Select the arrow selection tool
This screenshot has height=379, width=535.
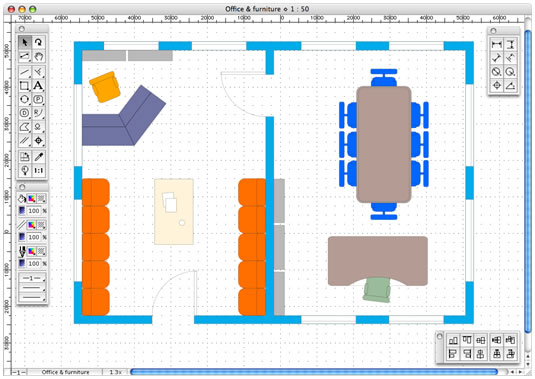click(25, 43)
